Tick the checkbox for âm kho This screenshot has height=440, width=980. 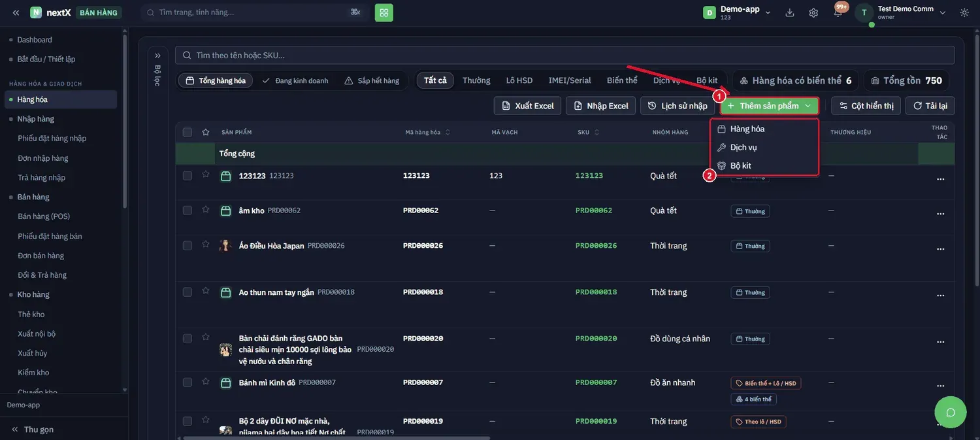tap(188, 211)
